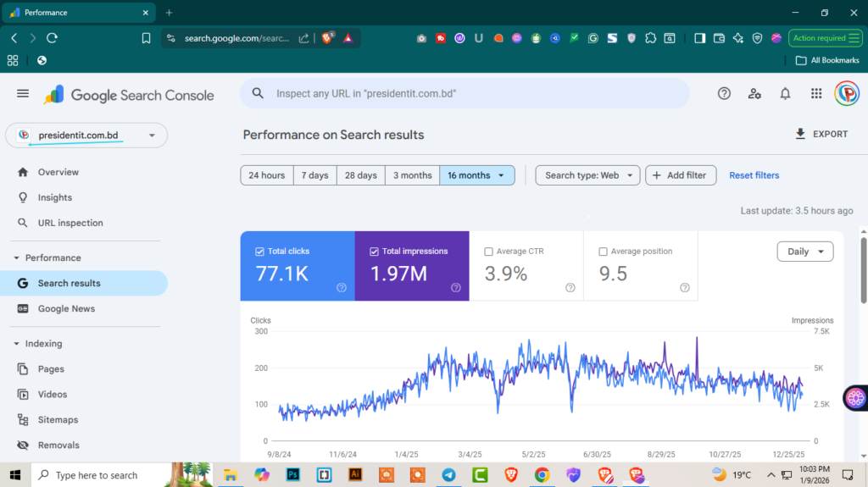Click the Inspect any URL input field
Screen dimensions: 868x487
(465, 93)
